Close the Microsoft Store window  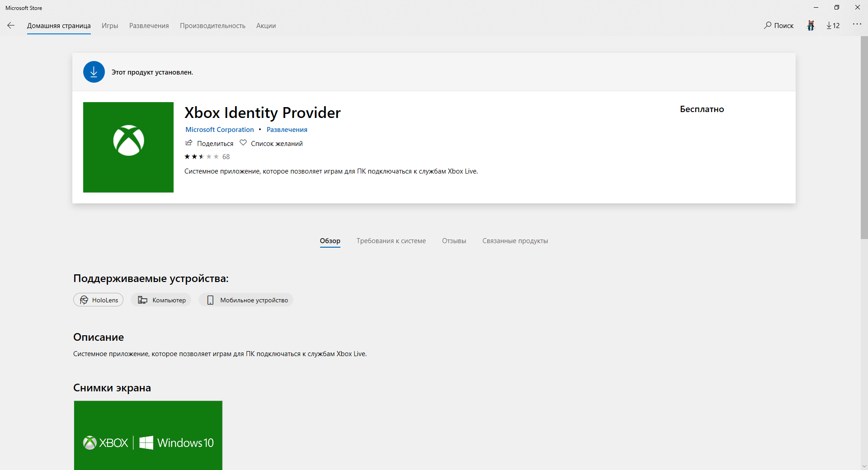click(x=858, y=8)
